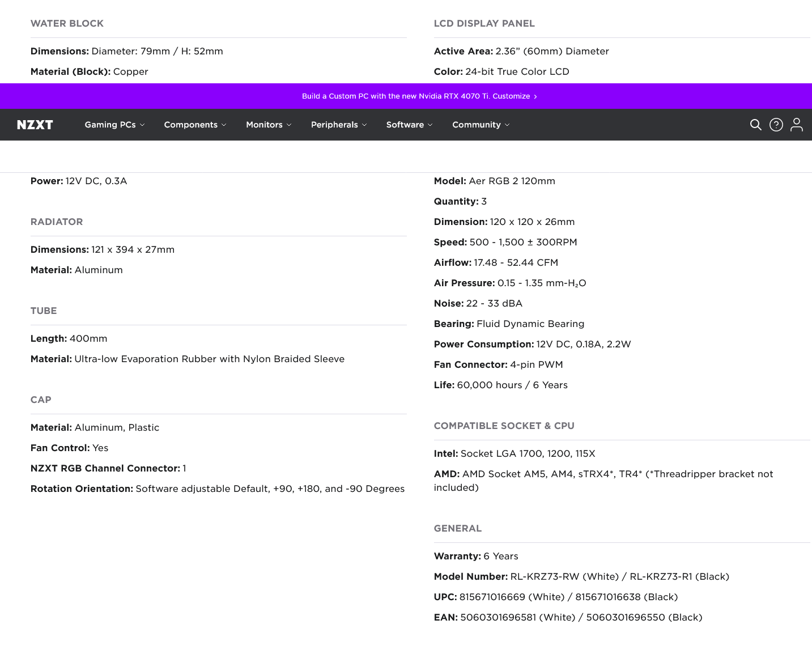The height and width of the screenshot is (671, 812).
Task: Open the Software nav item
Action: coord(405,125)
